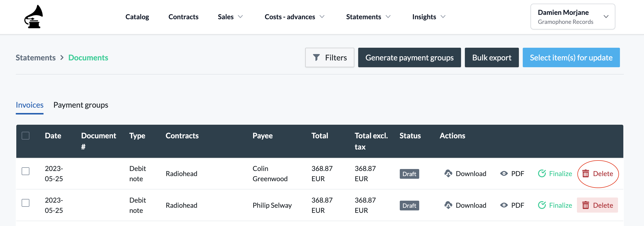
Task: Open the Statements menu label
Action: pyautogui.click(x=364, y=17)
